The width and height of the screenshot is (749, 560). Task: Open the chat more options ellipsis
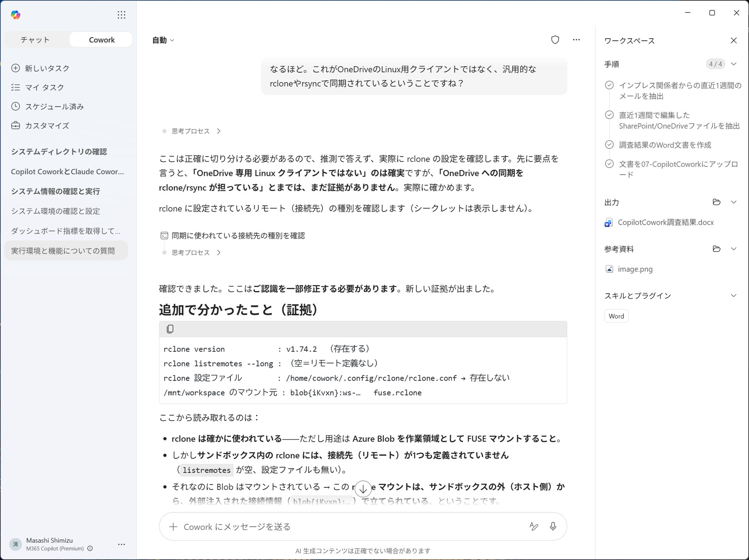576,40
